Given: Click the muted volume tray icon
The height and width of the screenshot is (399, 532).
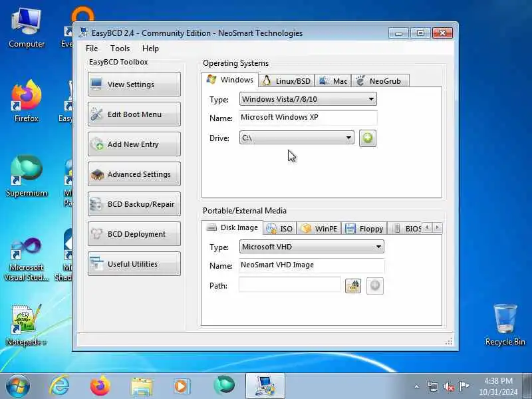Looking at the screenshot, I should [448, 386].
